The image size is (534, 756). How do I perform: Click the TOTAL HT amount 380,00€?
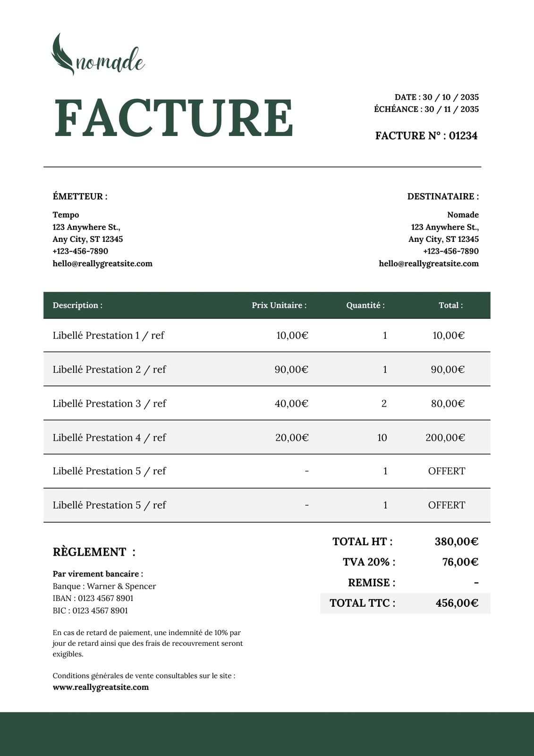tap(457, 541)
